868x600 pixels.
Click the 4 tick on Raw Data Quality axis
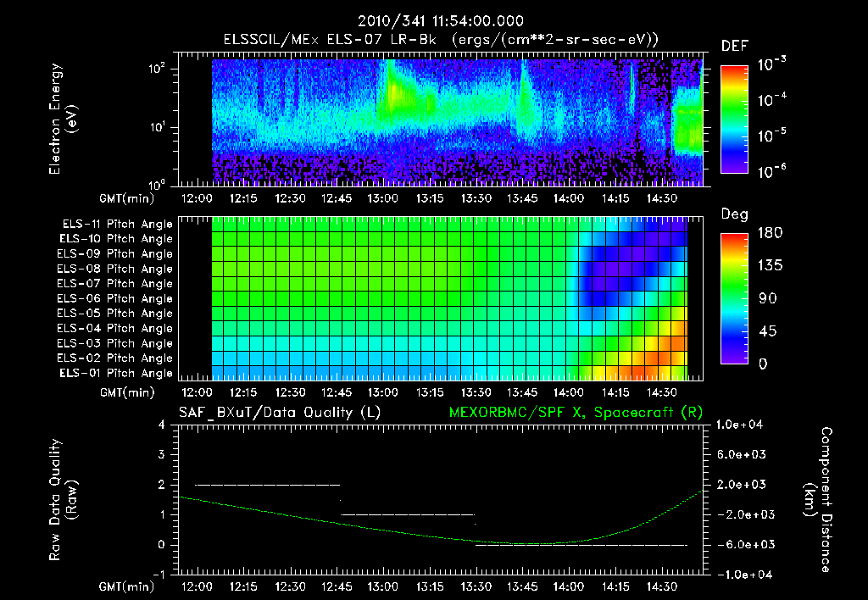pos(162,425)
